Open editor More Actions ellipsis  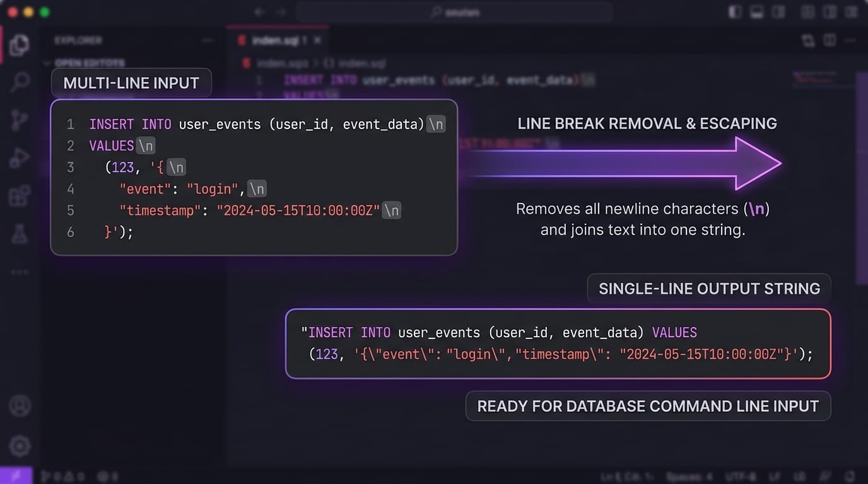pos(850,40)
